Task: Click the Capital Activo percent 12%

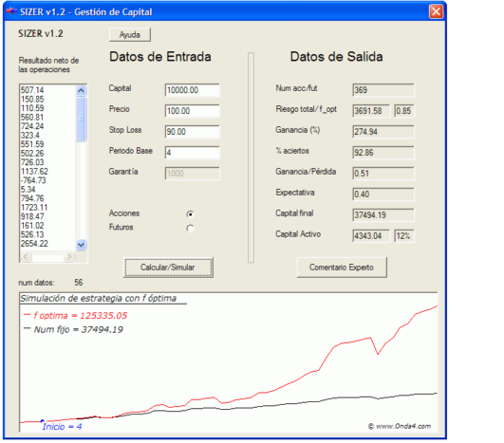Action: tap(404, 236)
